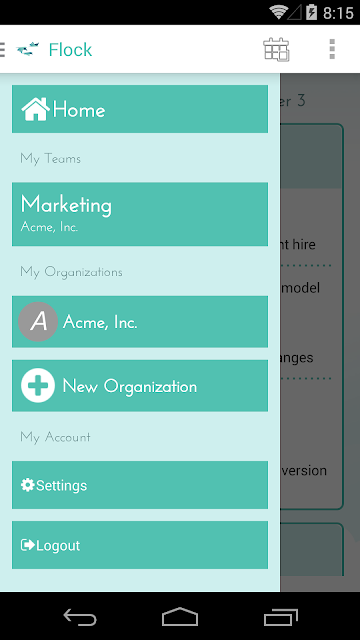Go to Home in the drawer

[140, 109]
